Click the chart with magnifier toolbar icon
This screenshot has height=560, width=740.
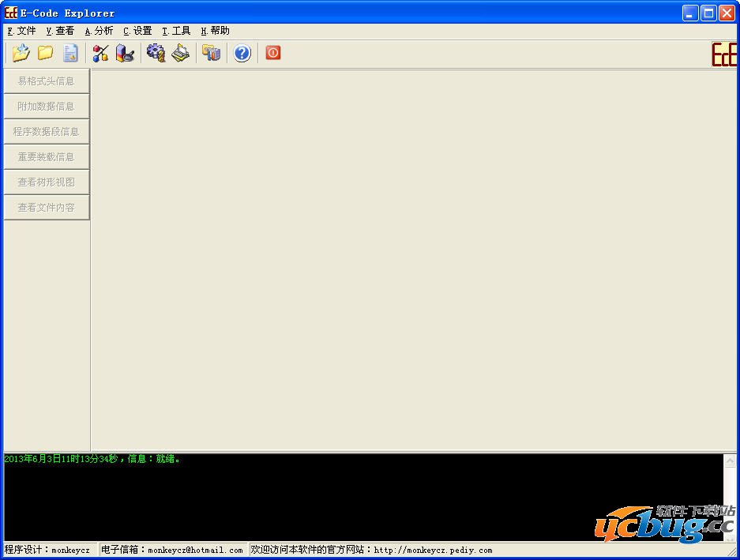(125, 53)
